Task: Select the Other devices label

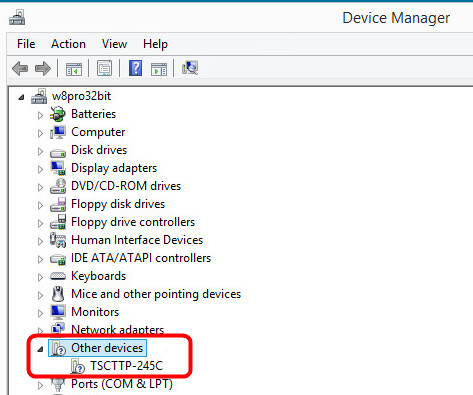Action: coord(107,348)
